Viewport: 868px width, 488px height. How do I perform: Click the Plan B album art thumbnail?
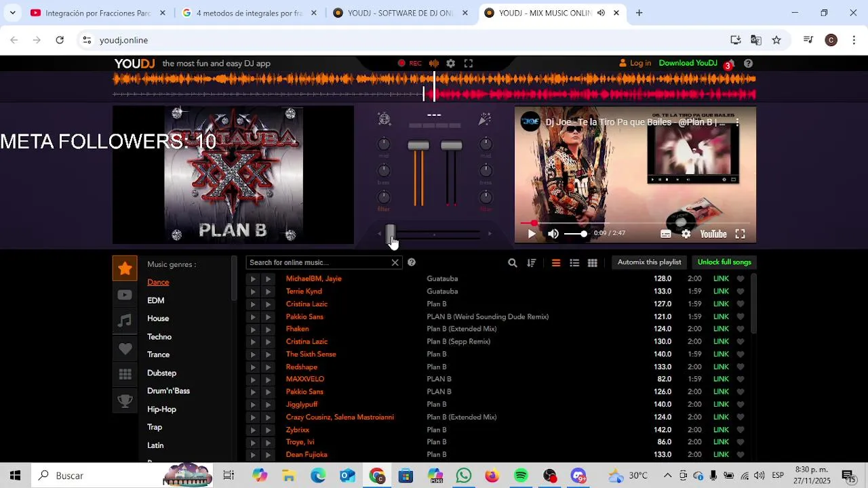(x=233, y=175)
